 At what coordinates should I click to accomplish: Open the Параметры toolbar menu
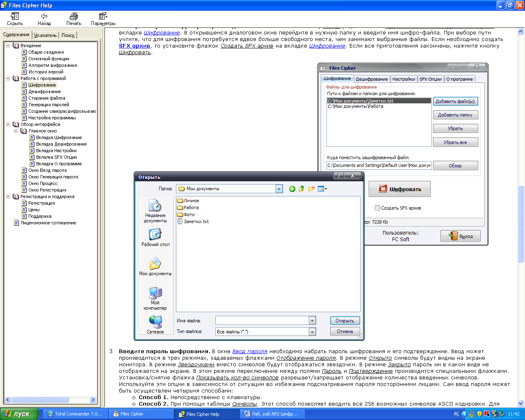click(x=103, y=19)
